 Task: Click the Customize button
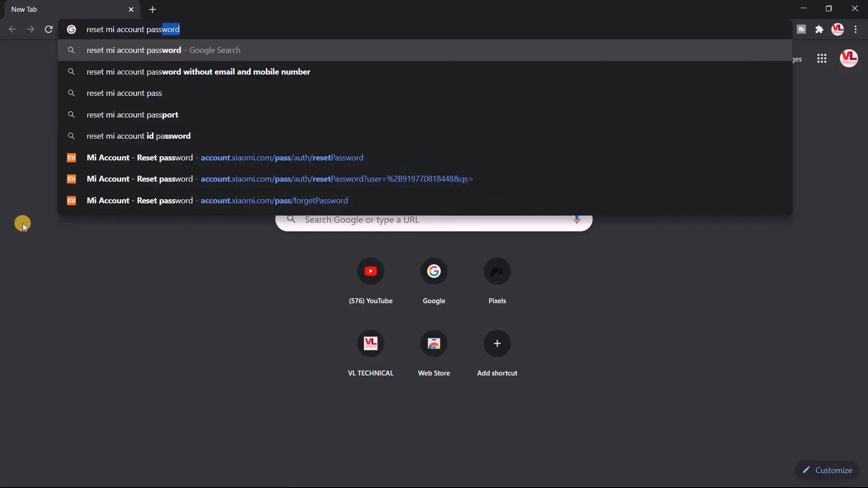click(827, 470)
